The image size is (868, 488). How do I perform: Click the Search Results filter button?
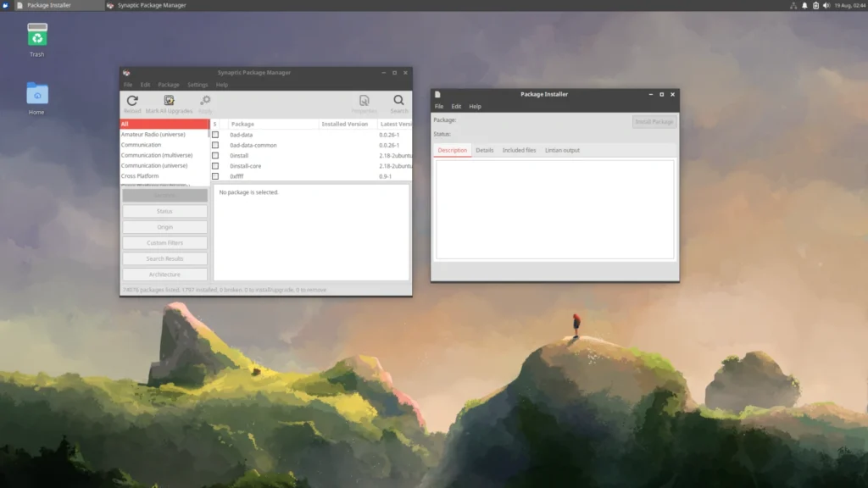point(165,258)
